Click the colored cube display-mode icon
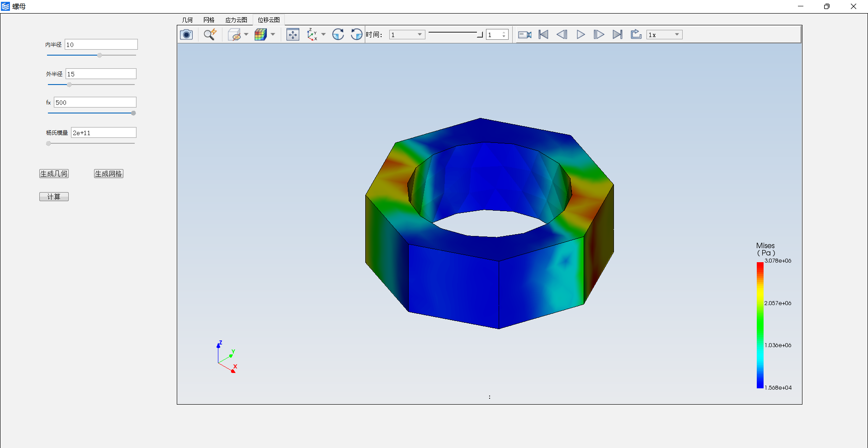This screenshot has height=448, width=868. click(260, 35)
